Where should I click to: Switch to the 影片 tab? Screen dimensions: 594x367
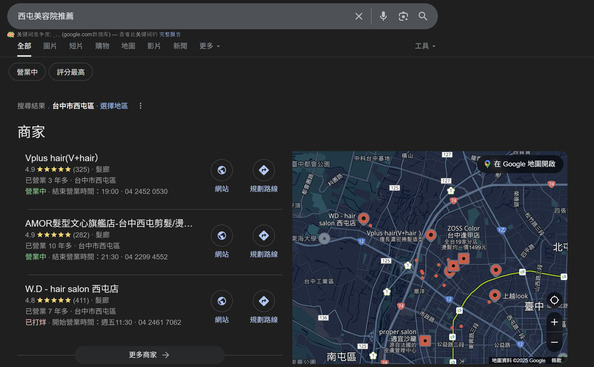154,46
